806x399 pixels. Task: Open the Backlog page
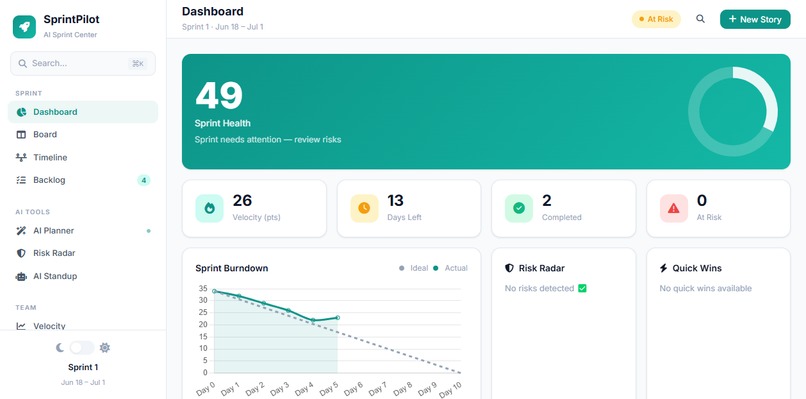(83, 180)
